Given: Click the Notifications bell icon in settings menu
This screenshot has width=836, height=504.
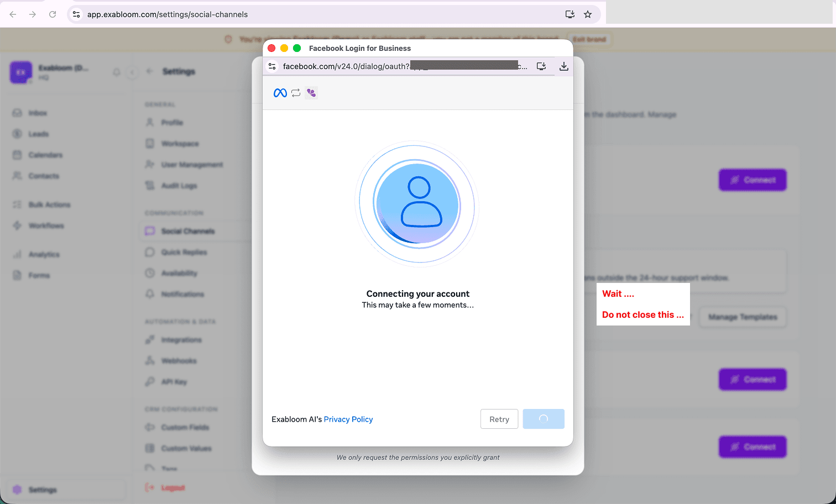Looking at the screenshot, I should (150, 294).
